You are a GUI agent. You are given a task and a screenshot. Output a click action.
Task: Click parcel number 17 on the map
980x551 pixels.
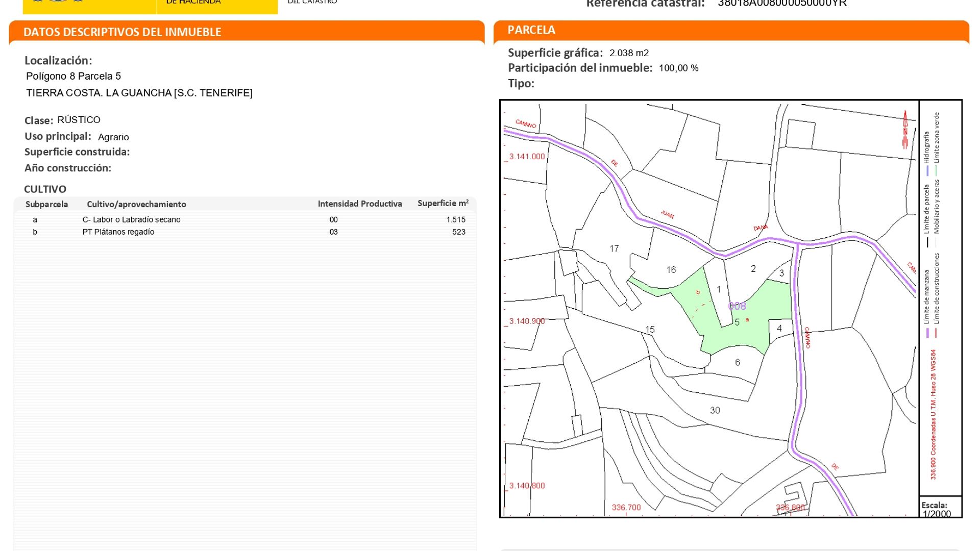click(614, 248)
